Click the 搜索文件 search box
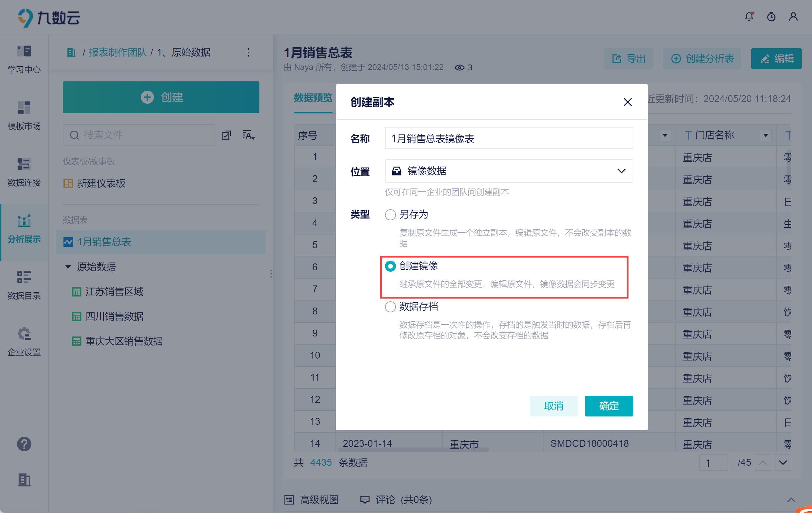This screenshot has width=812, height=513. pos(139,135)
